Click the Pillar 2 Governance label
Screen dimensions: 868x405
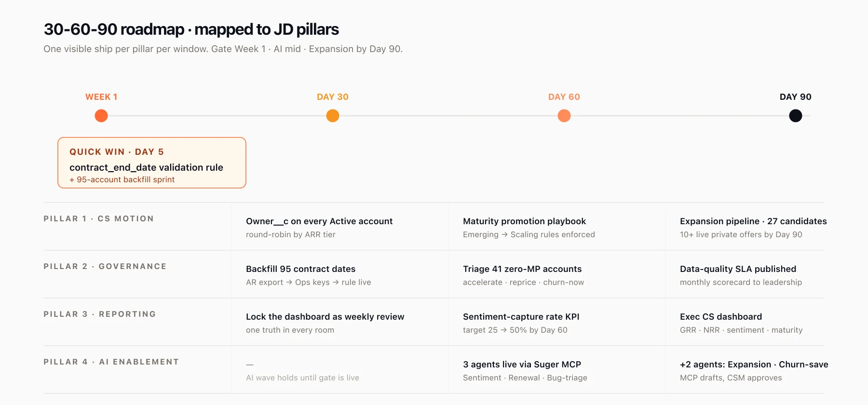coord(105,267)
